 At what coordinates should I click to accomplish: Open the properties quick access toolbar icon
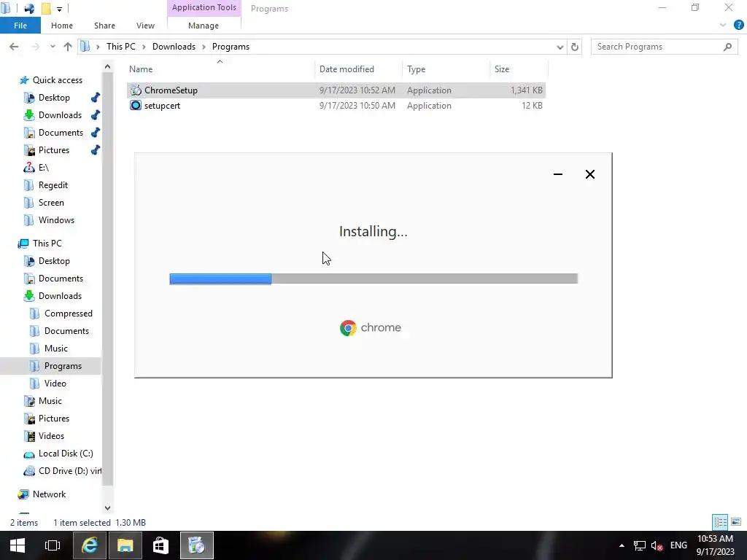tap(29, 9)
